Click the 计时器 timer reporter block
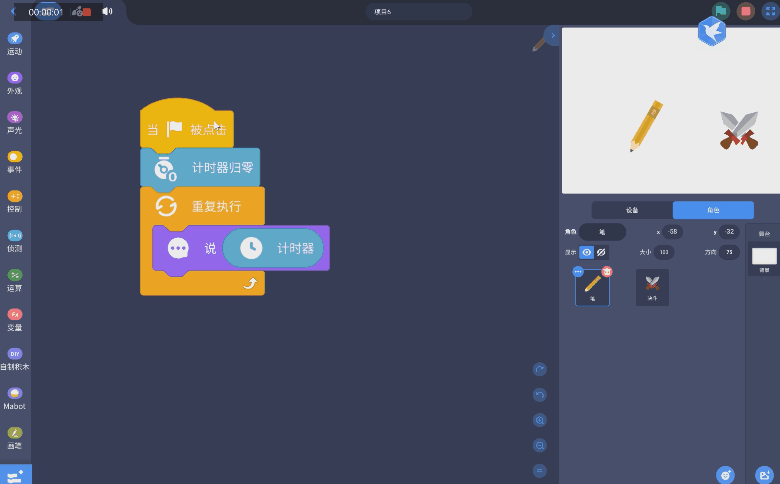 coord(273,248)
